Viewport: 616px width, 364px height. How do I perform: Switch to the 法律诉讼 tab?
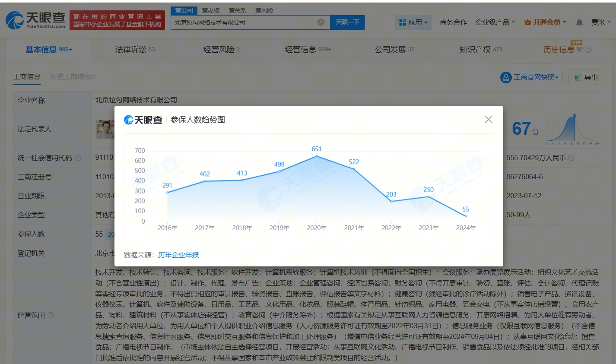(x=135, y=50)
